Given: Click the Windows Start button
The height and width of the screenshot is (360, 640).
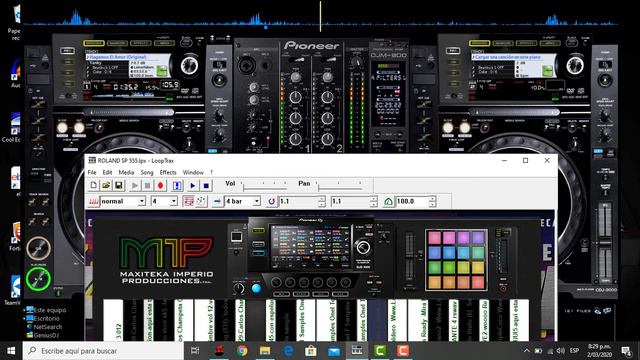Looking at the screenshot, I should pos(11,351).
